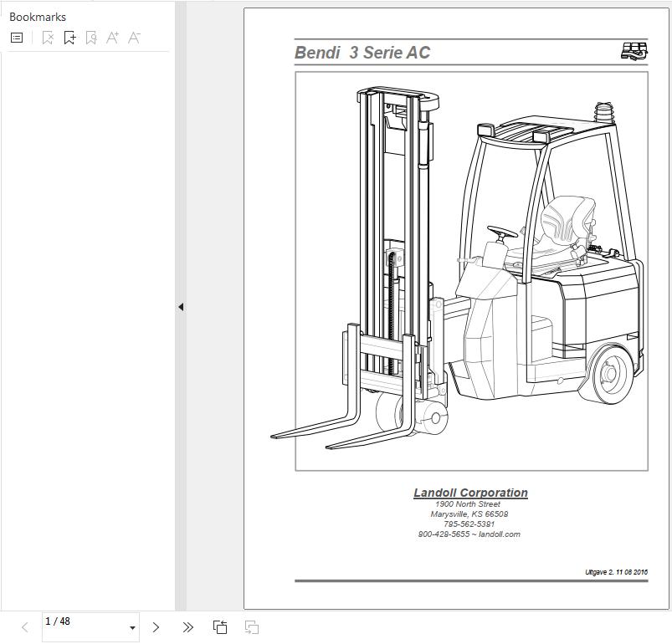Viewport: 672px width, 644px height.
Task: Click the Landoll Corporation heading
Action: click(470, 493)
